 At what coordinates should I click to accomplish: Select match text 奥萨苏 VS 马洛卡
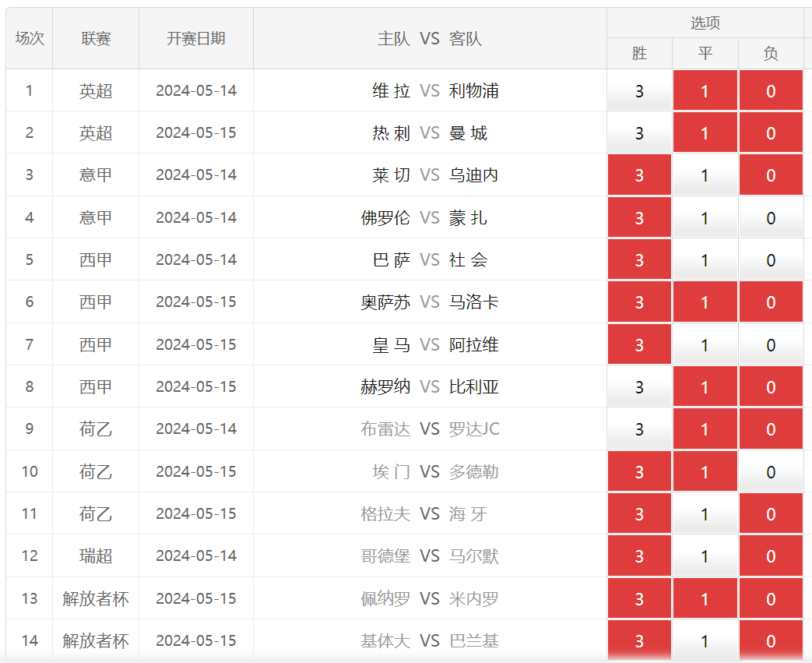[x=430, y=302]
